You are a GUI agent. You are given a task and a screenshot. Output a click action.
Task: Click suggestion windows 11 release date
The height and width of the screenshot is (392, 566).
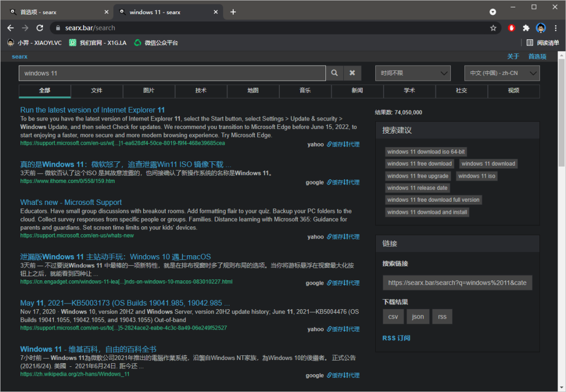pos(417,188)
